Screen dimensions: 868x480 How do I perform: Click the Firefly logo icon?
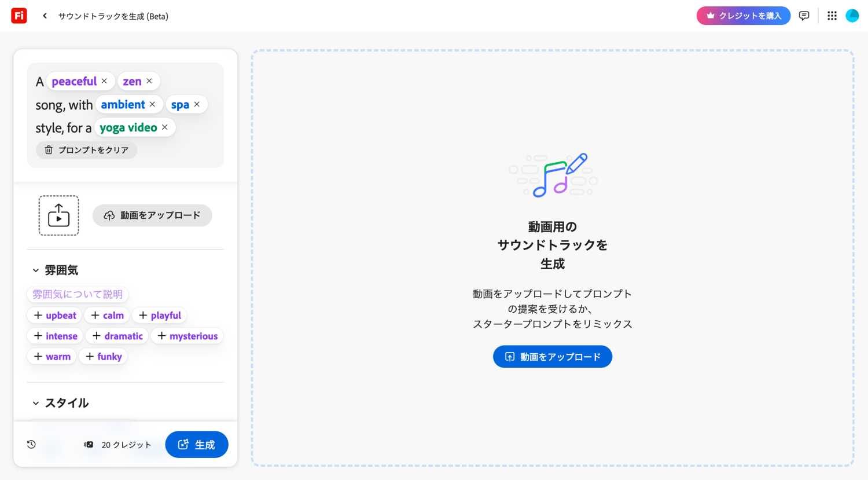click(x=19, y=16)
